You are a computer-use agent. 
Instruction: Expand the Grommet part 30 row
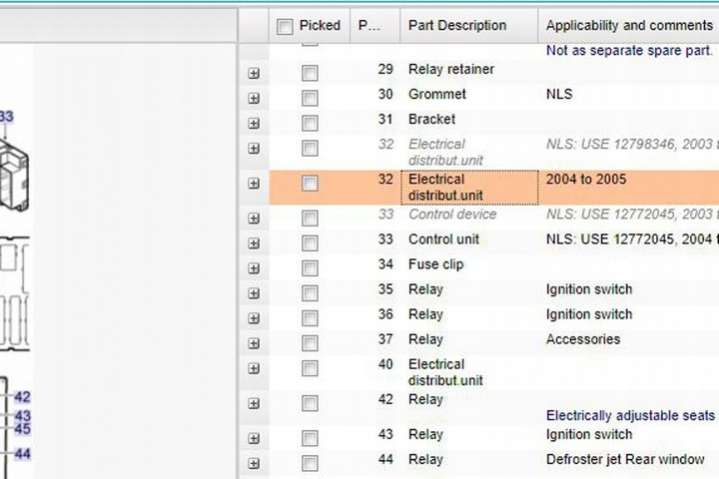point(253,98)
